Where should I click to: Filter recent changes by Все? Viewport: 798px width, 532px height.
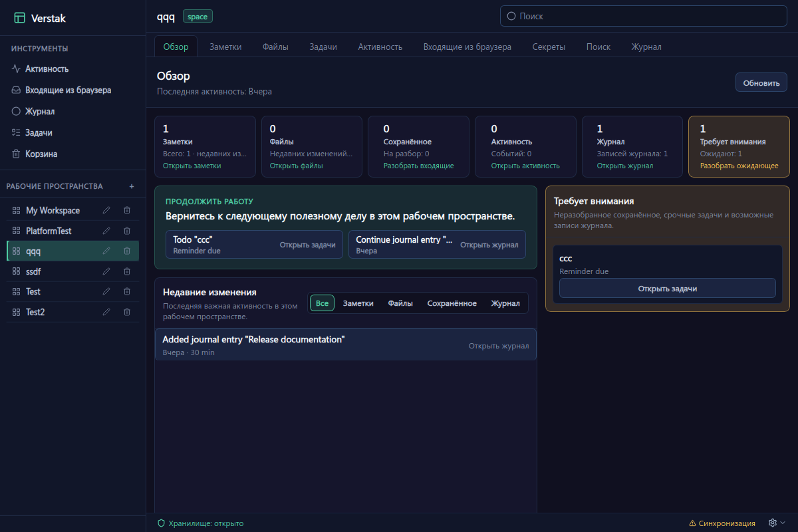point(322,303)
